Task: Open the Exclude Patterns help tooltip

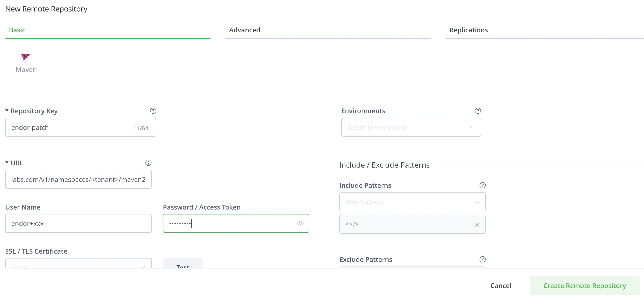Action: [x=482, y=259]
